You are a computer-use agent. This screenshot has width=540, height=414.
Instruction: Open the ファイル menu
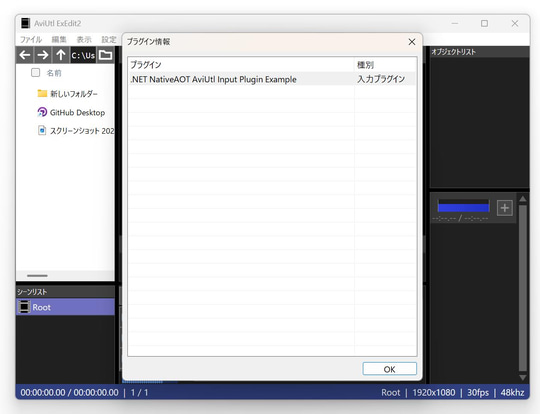coord(30,40)
